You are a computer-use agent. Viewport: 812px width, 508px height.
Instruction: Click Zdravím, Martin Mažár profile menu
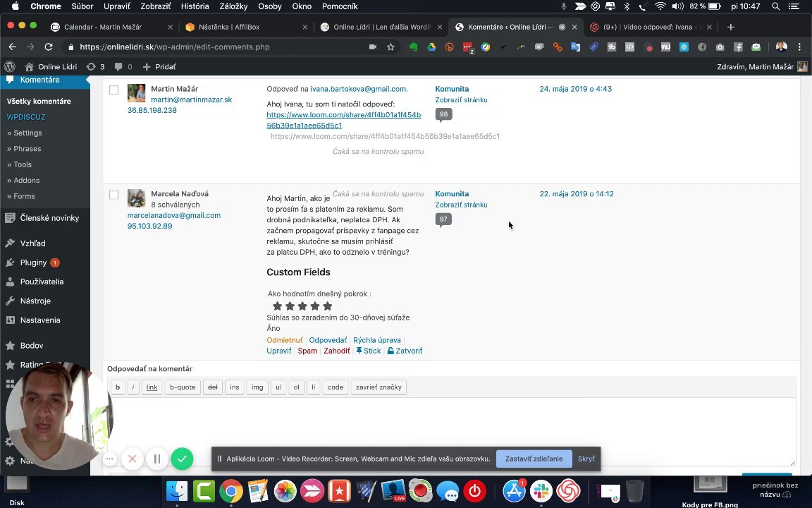click(762, 66)
